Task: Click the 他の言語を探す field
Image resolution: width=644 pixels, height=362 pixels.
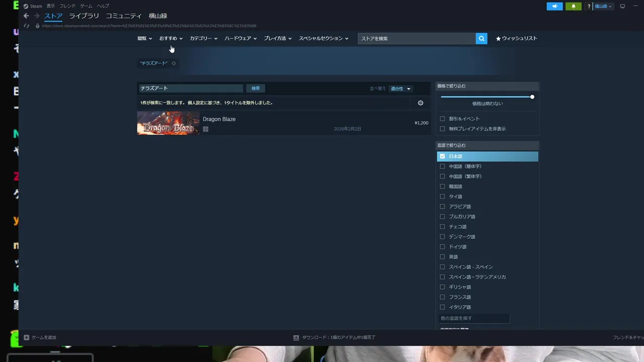Action: pyautogui.click(x=473, y=318)
